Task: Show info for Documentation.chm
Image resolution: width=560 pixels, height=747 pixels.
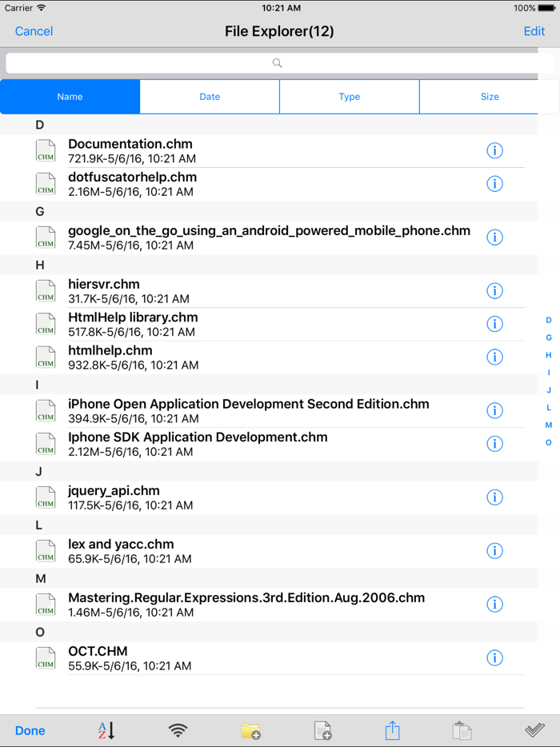Action: pyautogui.click(x=494, y=150)
